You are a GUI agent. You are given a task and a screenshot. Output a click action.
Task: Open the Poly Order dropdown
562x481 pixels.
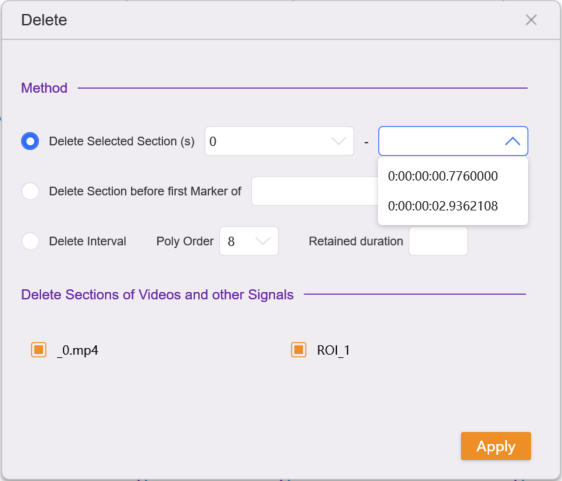[x=249, y=241]
